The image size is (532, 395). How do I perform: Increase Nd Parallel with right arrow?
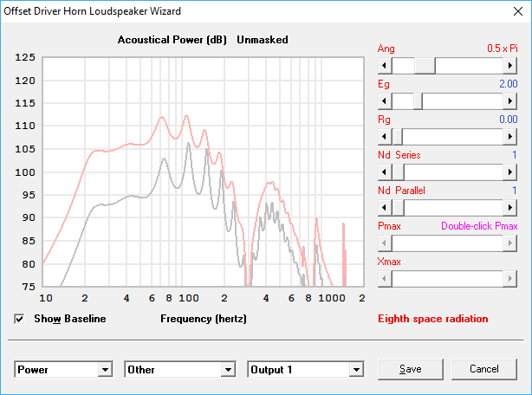(x=509, y=208)
